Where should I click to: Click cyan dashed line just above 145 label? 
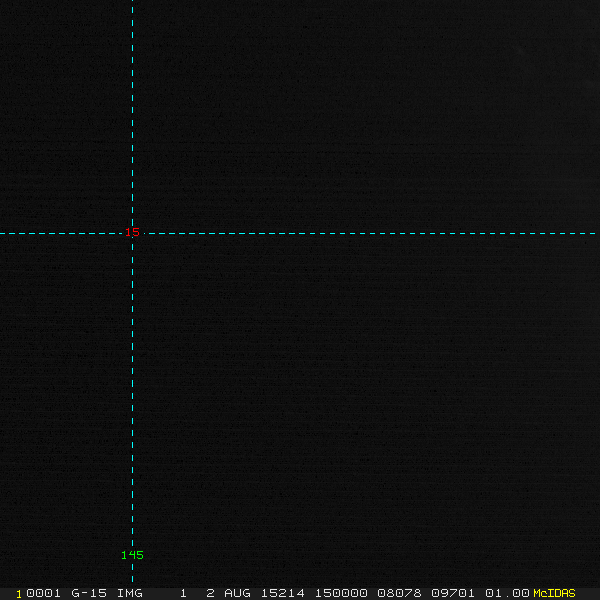pos(132,540)
